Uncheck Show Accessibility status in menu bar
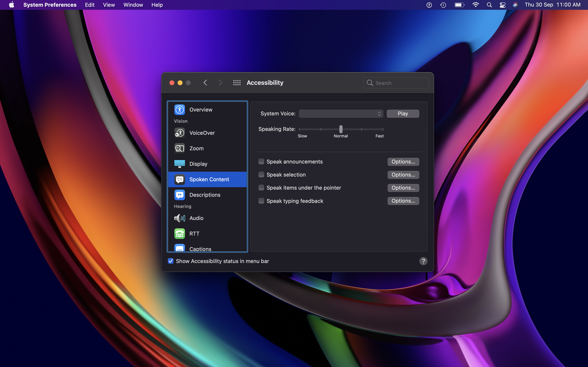 point(170,261)
